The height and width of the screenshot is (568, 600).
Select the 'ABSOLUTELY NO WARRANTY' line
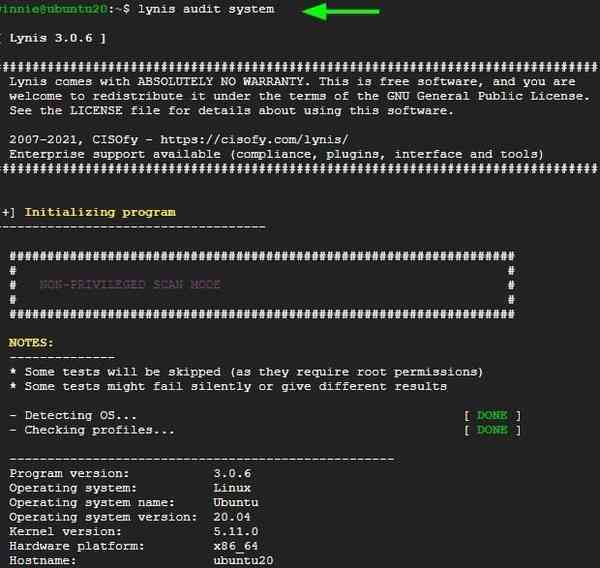point(292,82)
